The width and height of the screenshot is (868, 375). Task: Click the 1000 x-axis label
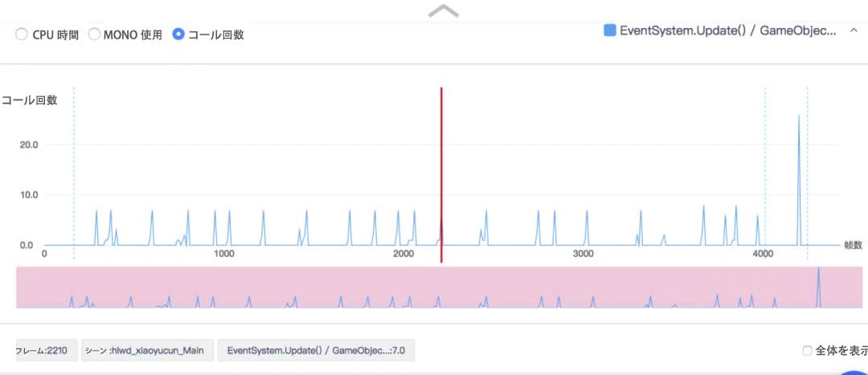pos(223,254)
